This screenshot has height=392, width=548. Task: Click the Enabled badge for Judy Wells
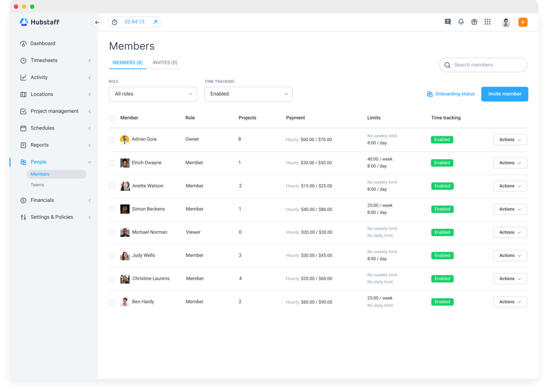[442, 256]
